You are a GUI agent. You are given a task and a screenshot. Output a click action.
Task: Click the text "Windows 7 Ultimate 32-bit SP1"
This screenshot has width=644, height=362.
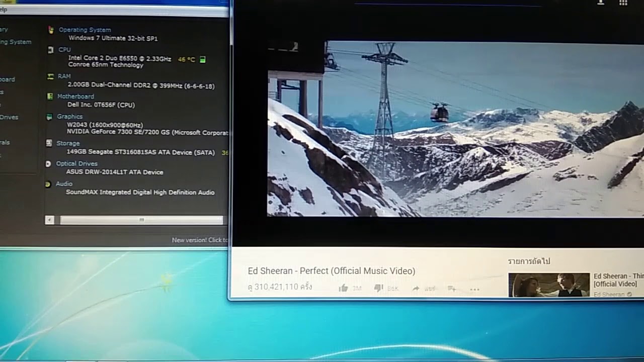113,38
